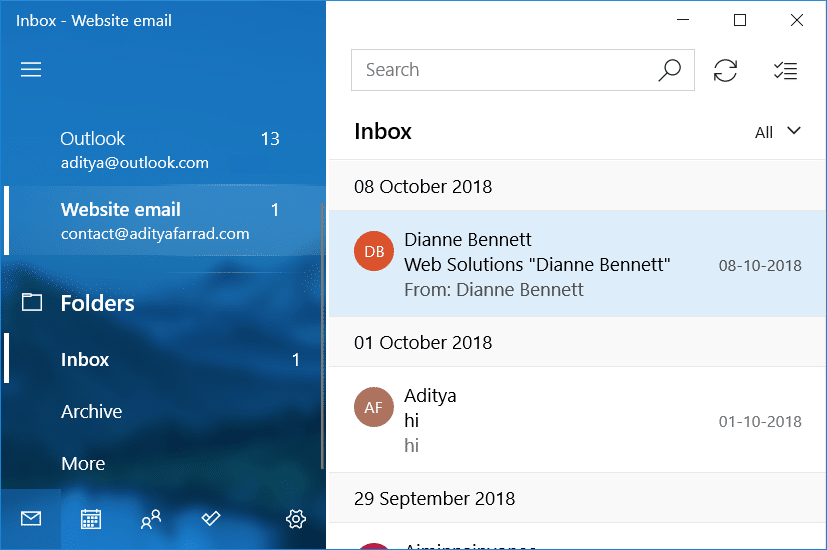Image resolution: width=827 pixels, height=550 pixels.
Task: Click the AF avatar of Aditya
Action: pyautogui.click(x=374, y=407)
